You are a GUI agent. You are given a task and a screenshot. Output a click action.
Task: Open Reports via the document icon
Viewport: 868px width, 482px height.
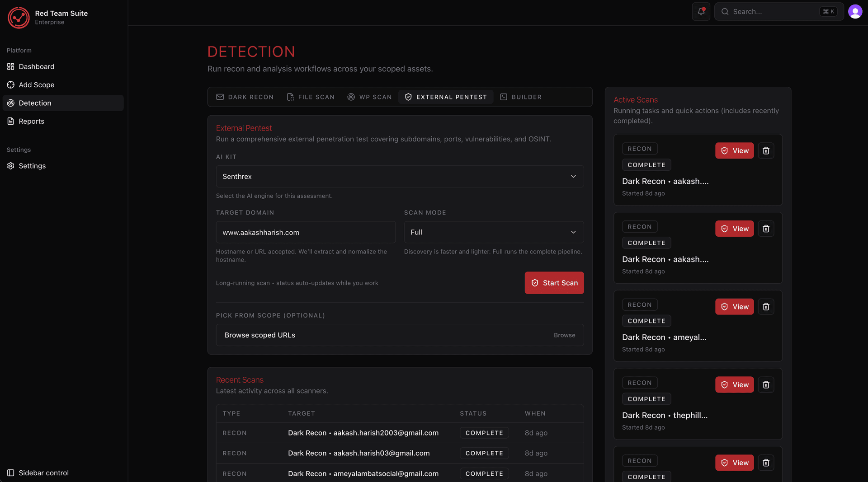point(10,121)
